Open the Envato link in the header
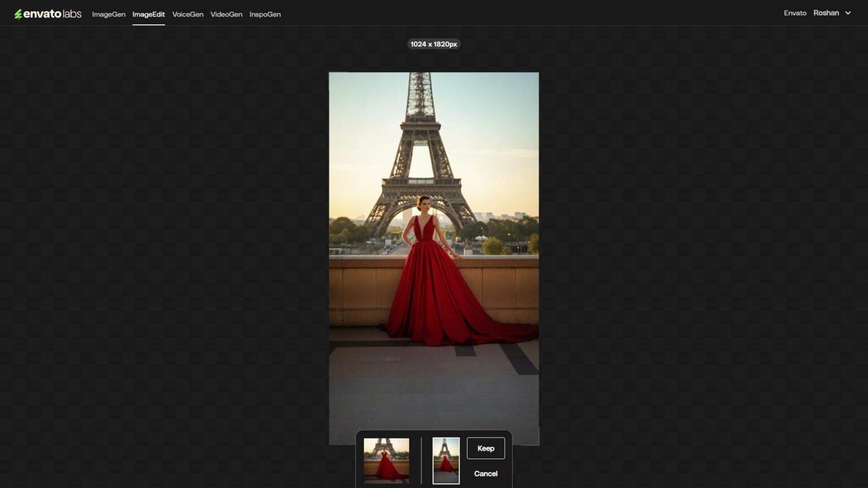The image size is (868, 488). tap(795, 12)
